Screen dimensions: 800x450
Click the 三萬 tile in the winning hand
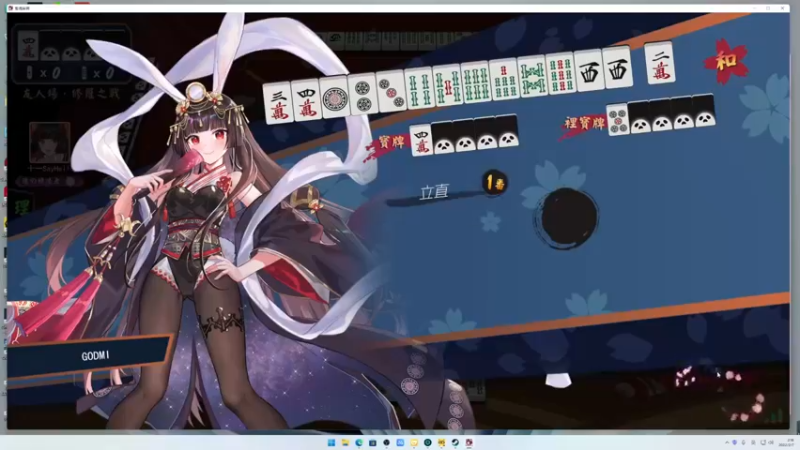(x=279, y=104)
